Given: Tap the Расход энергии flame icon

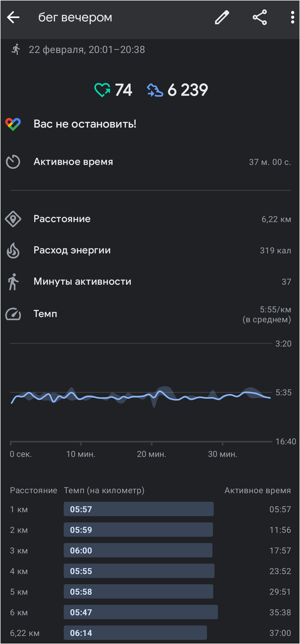Looking at the screenshot, I should tap(13, 251).
